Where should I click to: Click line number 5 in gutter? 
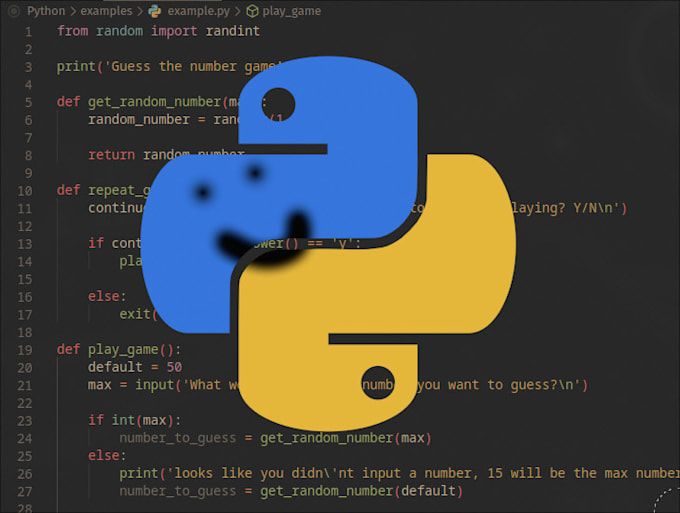click(x=28, y=102)
